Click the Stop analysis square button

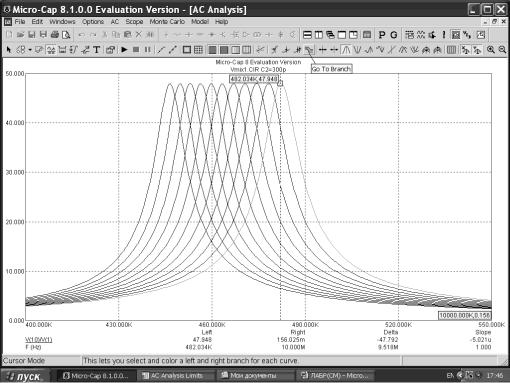coord(136,50)
